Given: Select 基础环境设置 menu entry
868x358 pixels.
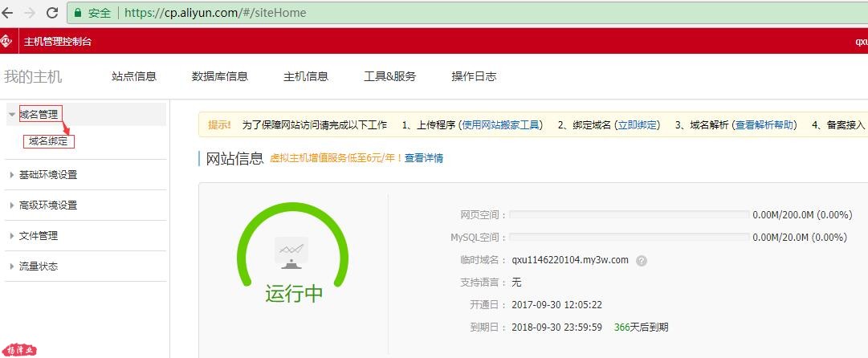Looking at the screenshot, I should pyautogui.click(x=48, y=175).
